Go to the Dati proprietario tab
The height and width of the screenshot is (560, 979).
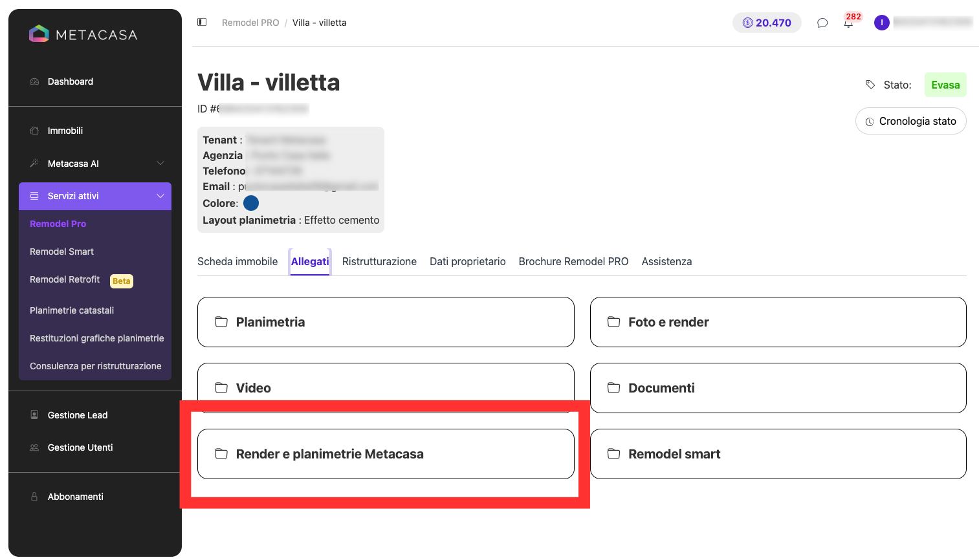coord(468,261)
